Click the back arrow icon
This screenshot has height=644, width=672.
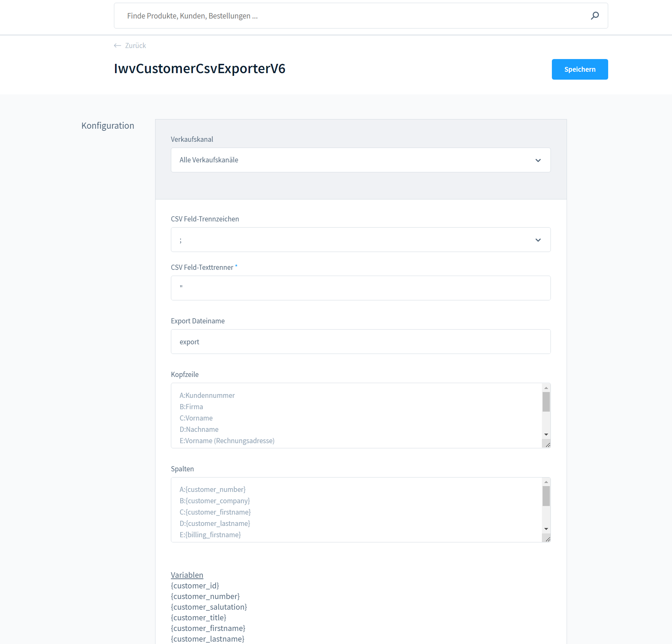pyautogui.click(x=117, y=46)
